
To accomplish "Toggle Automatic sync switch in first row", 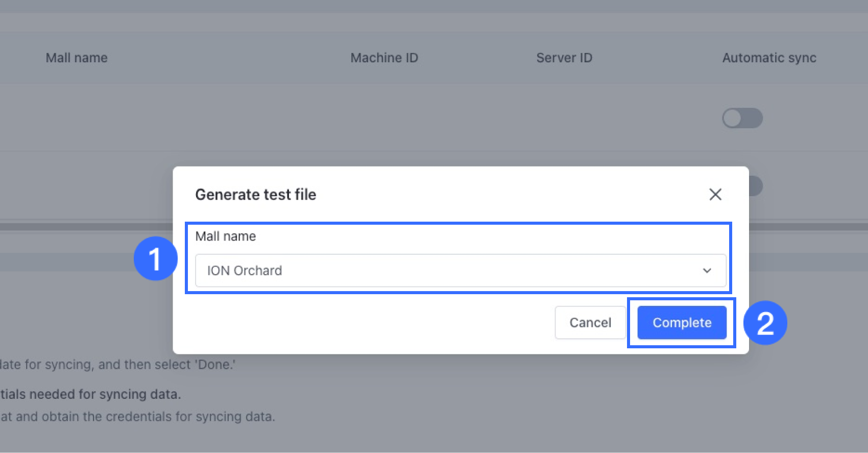I will [x=742, y=118].
